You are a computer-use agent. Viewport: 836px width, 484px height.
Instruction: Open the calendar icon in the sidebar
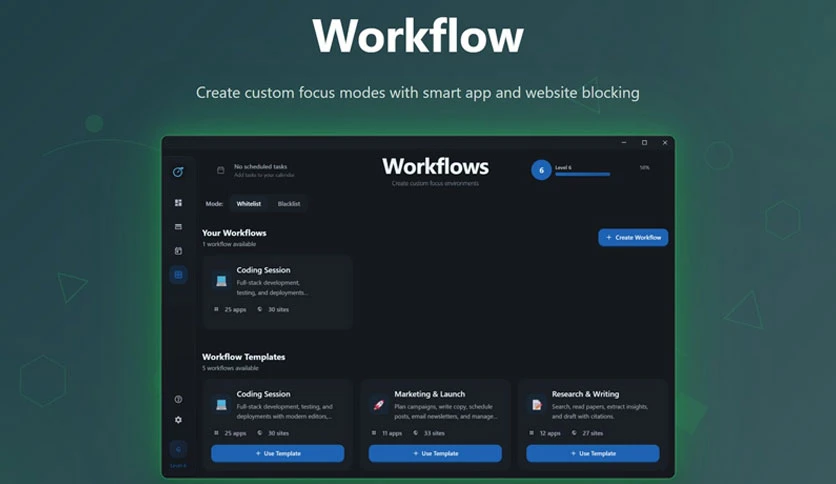(x=178, y=251)
